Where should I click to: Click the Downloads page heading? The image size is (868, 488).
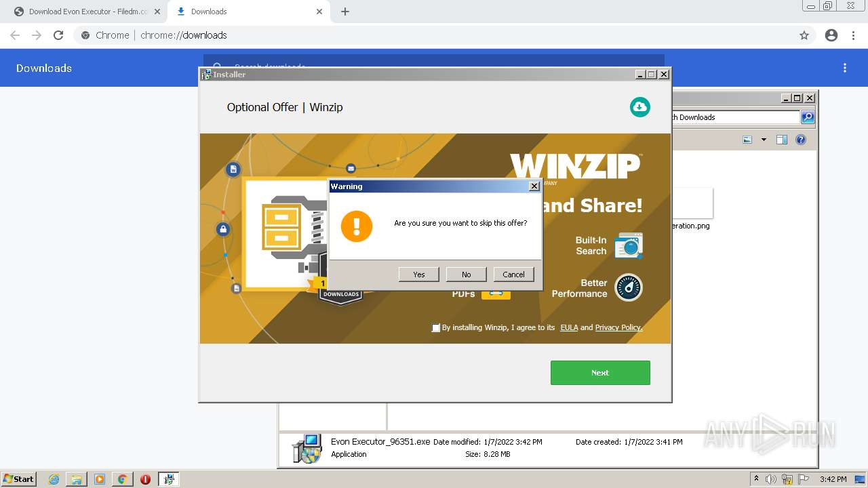click(44, 68)
